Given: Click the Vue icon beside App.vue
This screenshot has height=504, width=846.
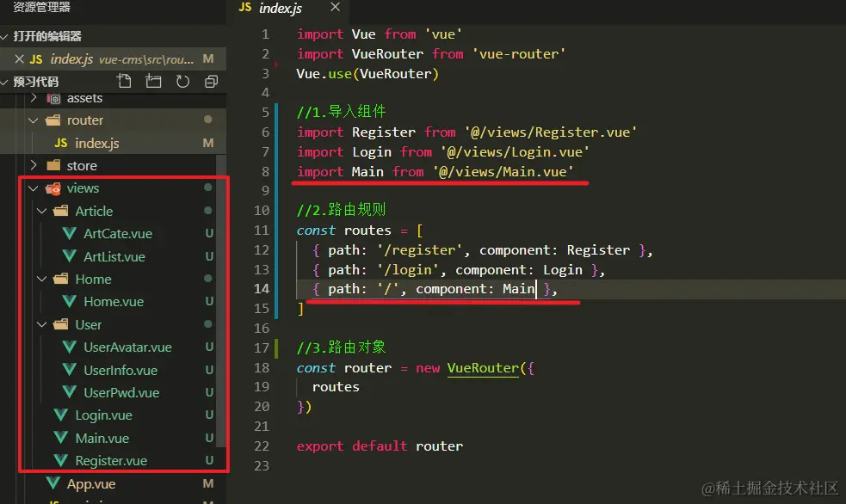Looking at the screenshot, I should (52, 483).
